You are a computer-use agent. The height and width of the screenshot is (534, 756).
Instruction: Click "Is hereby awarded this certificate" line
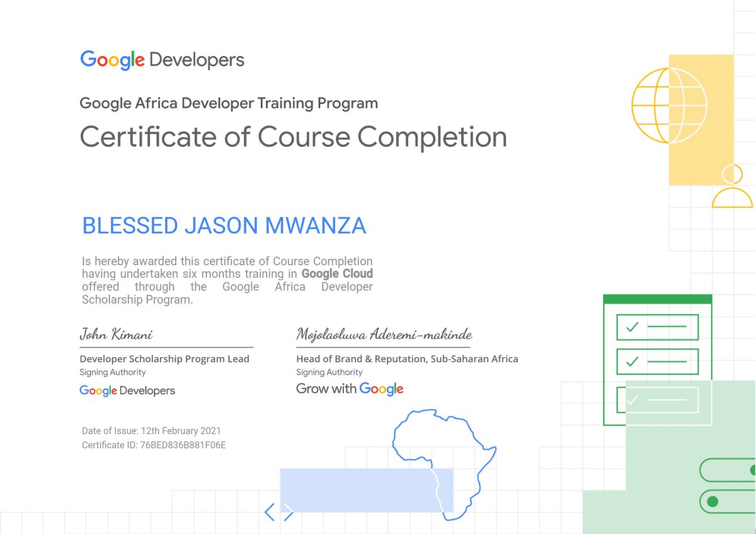[227, 261]
